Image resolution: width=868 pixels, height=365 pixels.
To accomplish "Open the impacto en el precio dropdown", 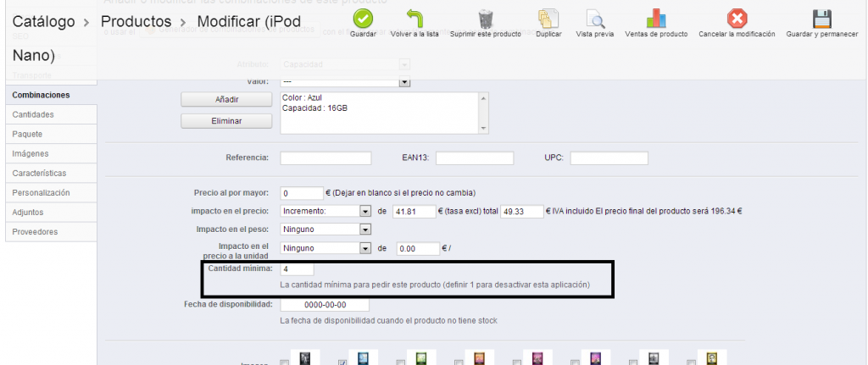I will (x=366, y=211).
